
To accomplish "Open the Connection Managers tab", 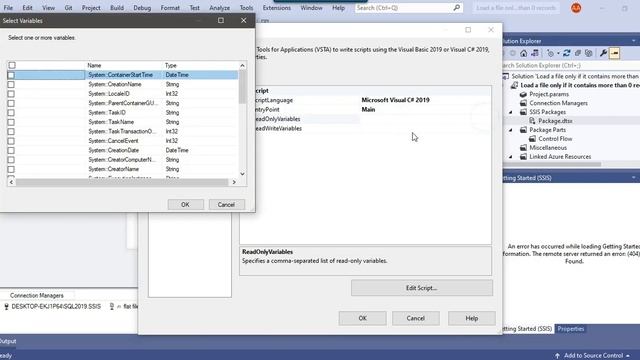I will [37, 296].
